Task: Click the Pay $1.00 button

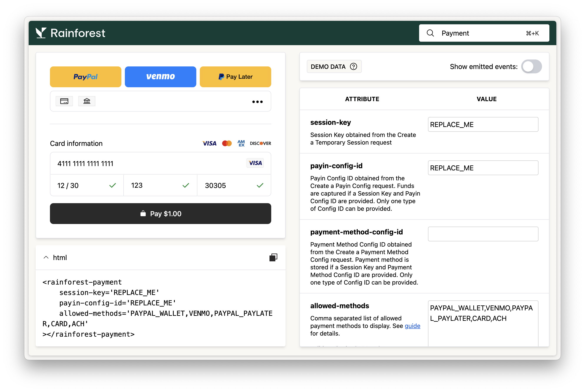Action: click(160, 214)
